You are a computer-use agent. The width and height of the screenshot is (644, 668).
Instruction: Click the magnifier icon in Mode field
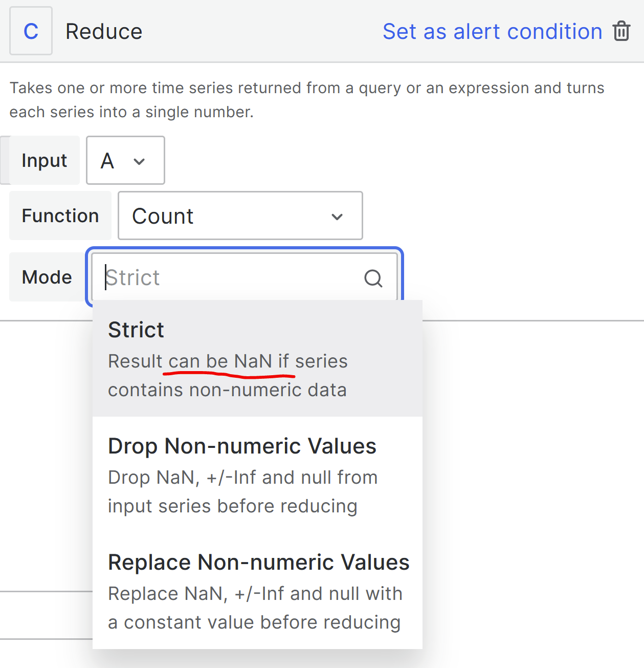pos(373,278)
